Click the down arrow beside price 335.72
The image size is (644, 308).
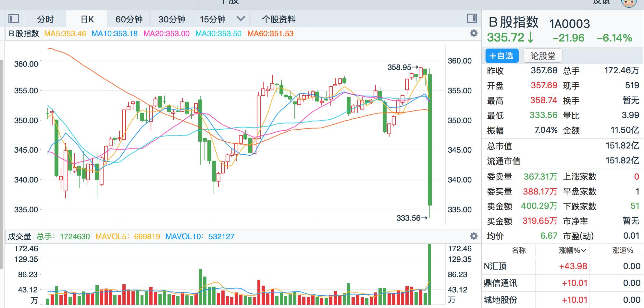[x=530, y=38]
